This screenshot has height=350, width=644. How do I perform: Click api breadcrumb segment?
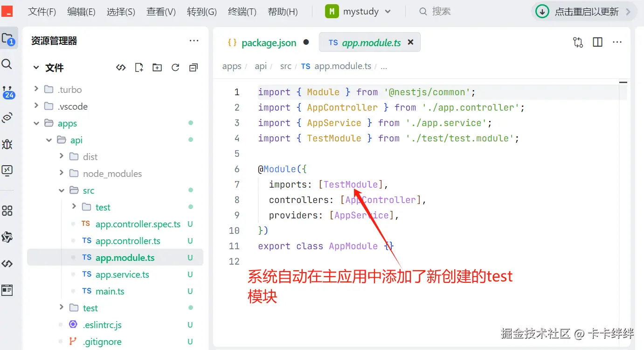tap(261, 66)
